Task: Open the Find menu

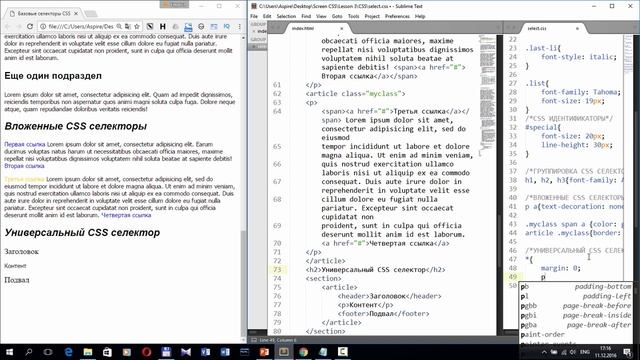Action: pos(306,16)
